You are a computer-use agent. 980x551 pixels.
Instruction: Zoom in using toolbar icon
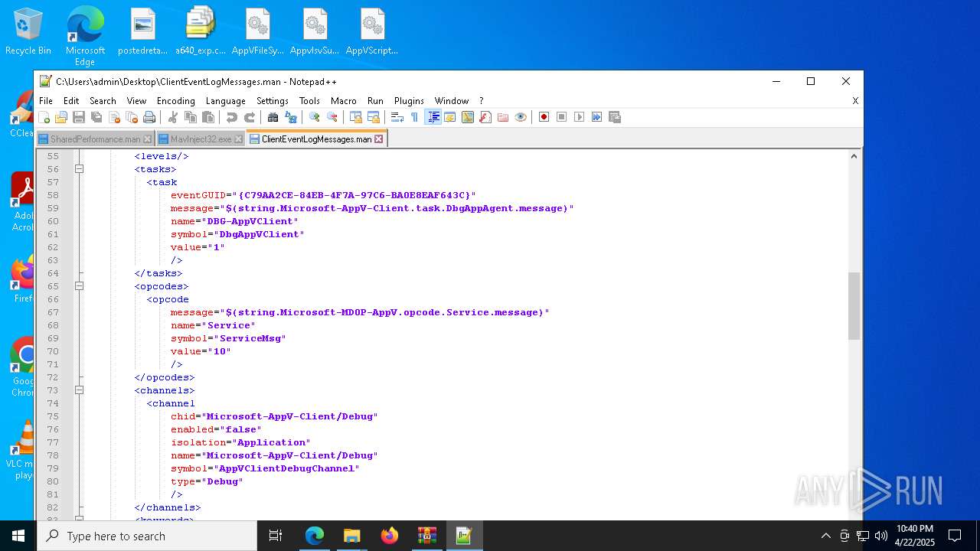314,117
